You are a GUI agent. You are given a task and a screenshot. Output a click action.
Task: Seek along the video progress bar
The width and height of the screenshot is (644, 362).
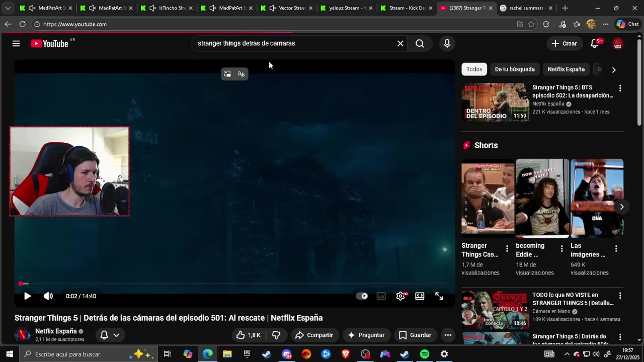point(235,284)
